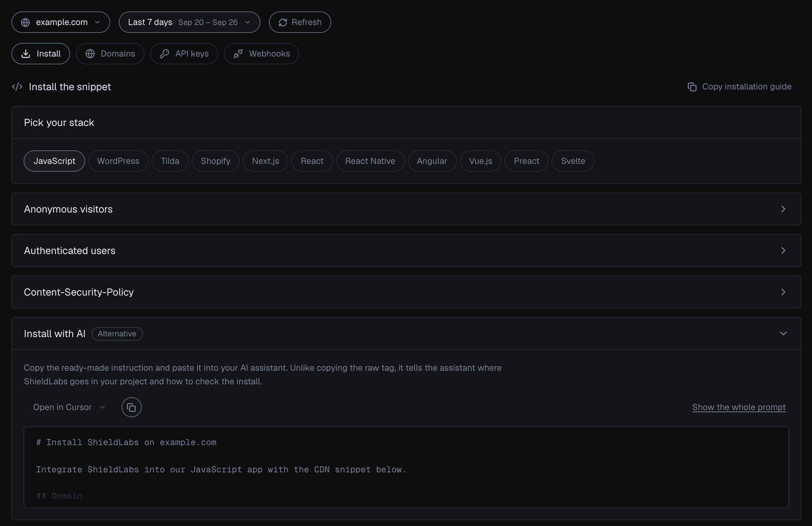Click Copy installation guide
812x526 pixels.
pos(739,87)
